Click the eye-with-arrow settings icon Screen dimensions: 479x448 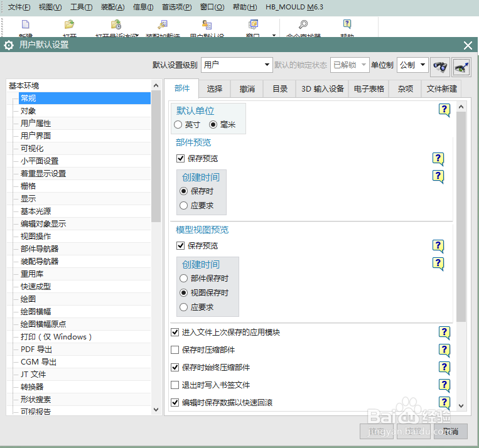pyautogui.click(x=461, y=67)
